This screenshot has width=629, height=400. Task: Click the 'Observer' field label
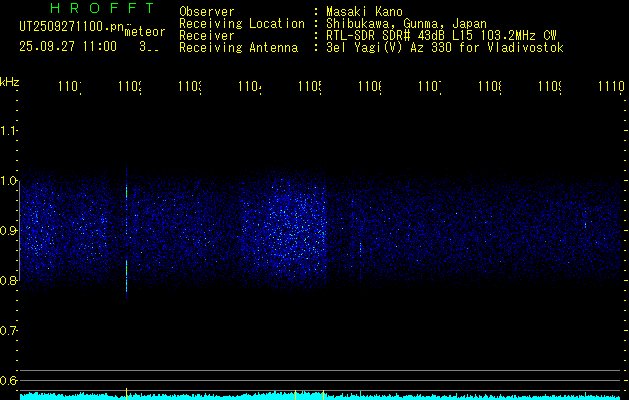[207, 12]
